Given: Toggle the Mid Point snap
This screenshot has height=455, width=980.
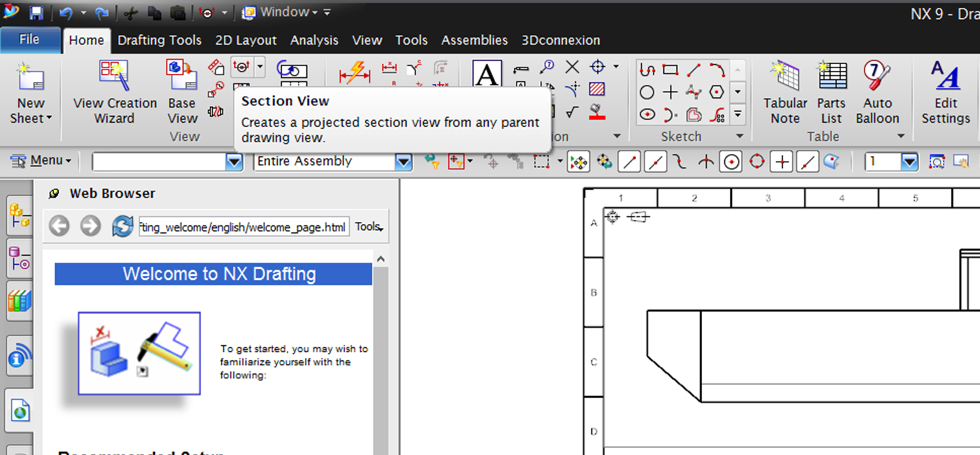Looking at the screenshot, I should [x=655, y=162].
